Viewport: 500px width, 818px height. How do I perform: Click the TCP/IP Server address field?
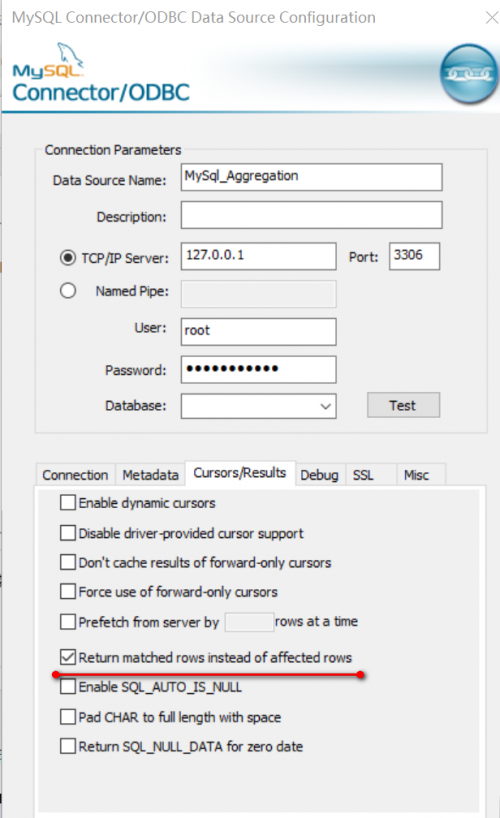pyautogui.click(x=258, y=256)
